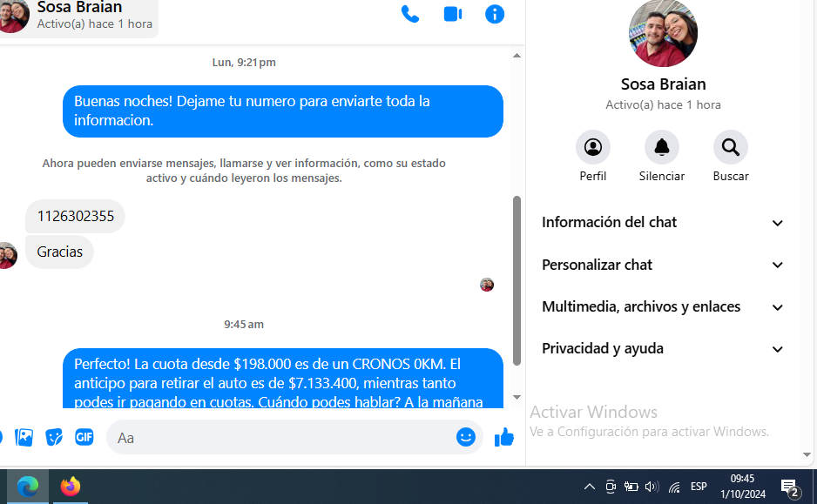
Task: Open the Meet Now tray icon
Action: click(x=611, y=487)
